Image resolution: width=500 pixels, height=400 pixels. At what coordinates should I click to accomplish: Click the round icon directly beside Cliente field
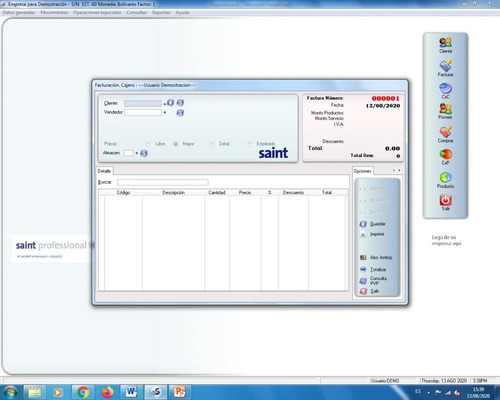tap(170, 103)
